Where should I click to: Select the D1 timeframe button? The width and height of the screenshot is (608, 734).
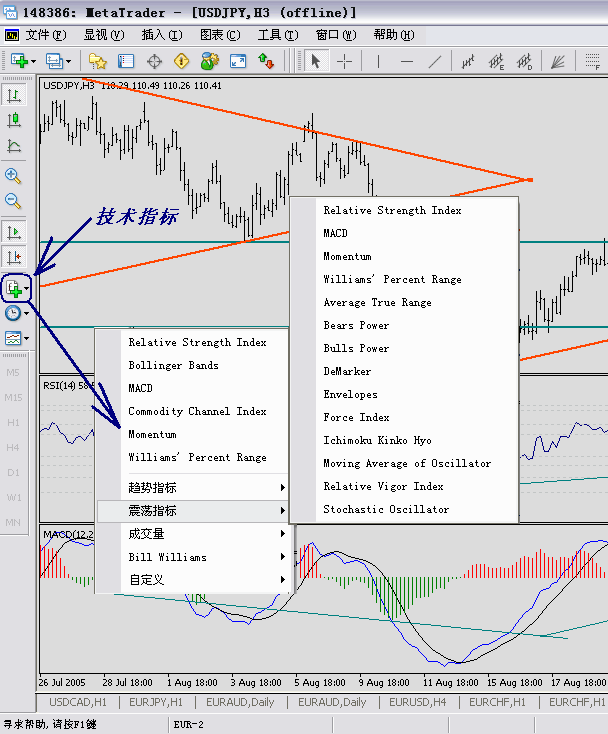coord(13,472)
